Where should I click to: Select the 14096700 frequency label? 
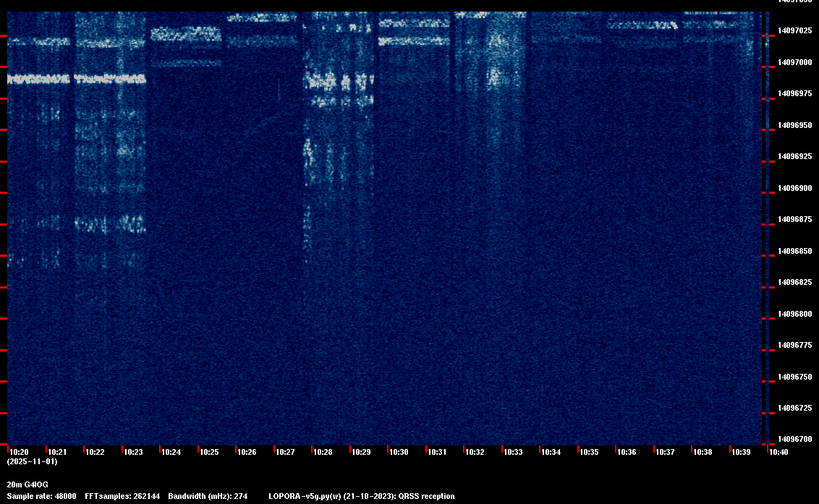click(x=795, y=440)
